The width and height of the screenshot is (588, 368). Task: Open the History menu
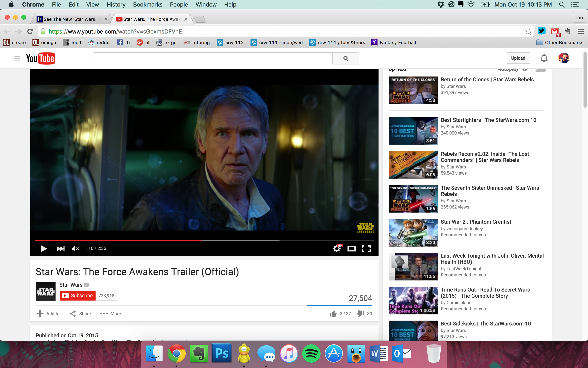click(x=116, y=5)
